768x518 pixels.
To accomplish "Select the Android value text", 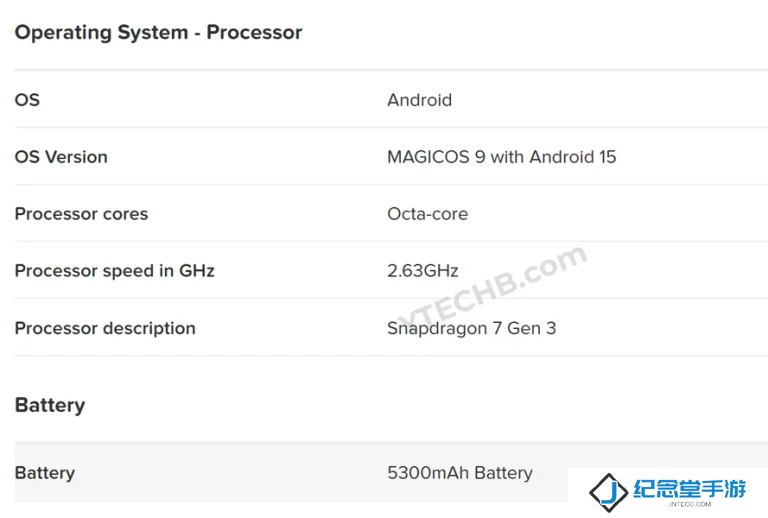I will click(419, 100).
